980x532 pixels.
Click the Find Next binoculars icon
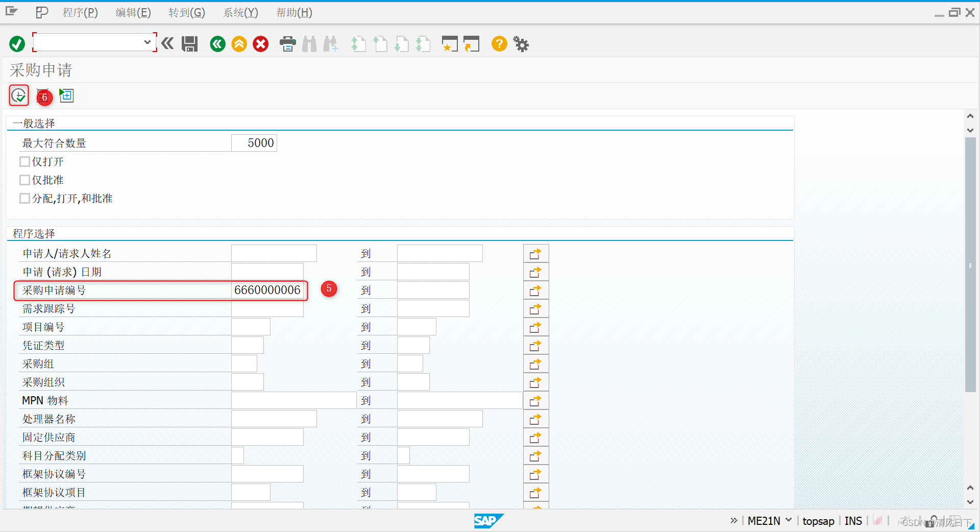[x=331, y=44]
